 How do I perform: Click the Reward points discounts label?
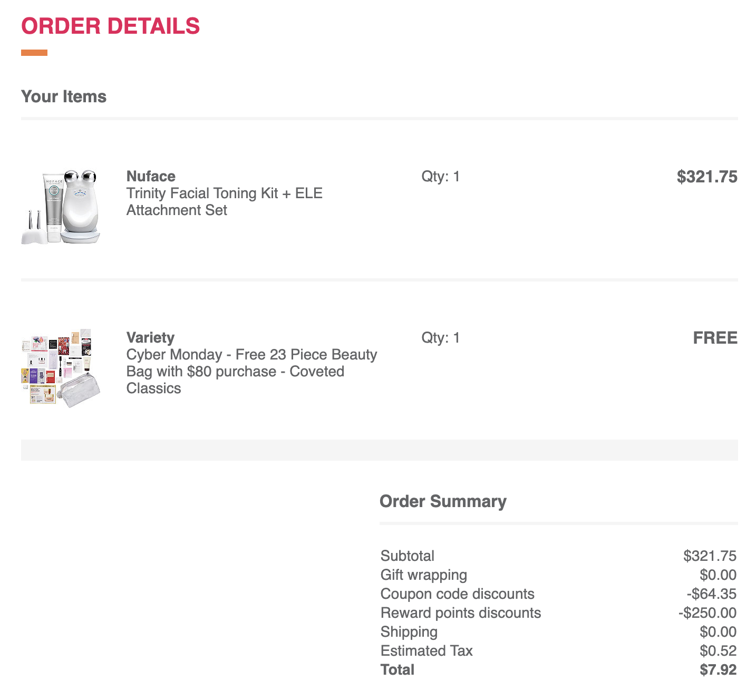pyautogui.click(x=461, y=613)
